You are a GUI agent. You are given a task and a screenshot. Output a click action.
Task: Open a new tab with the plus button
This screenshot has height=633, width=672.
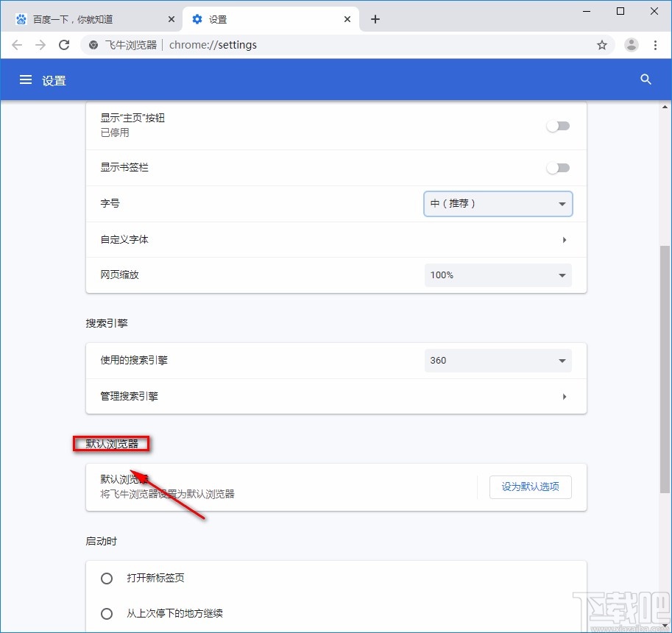375,19
